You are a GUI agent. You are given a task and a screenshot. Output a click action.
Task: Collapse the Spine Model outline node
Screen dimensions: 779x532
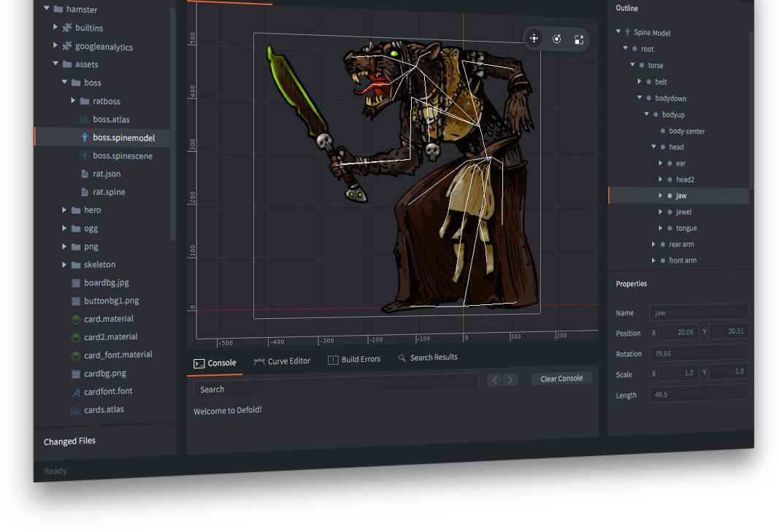[x=618, y=31]
